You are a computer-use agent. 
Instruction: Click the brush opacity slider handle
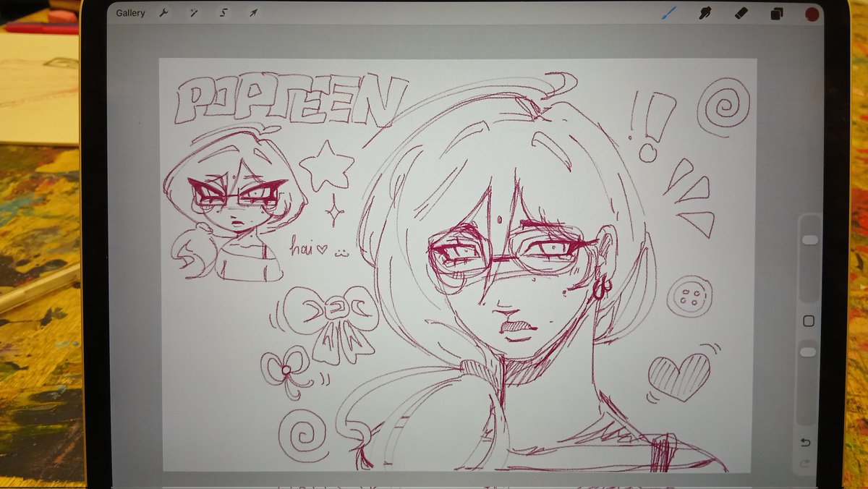point(808,352)
